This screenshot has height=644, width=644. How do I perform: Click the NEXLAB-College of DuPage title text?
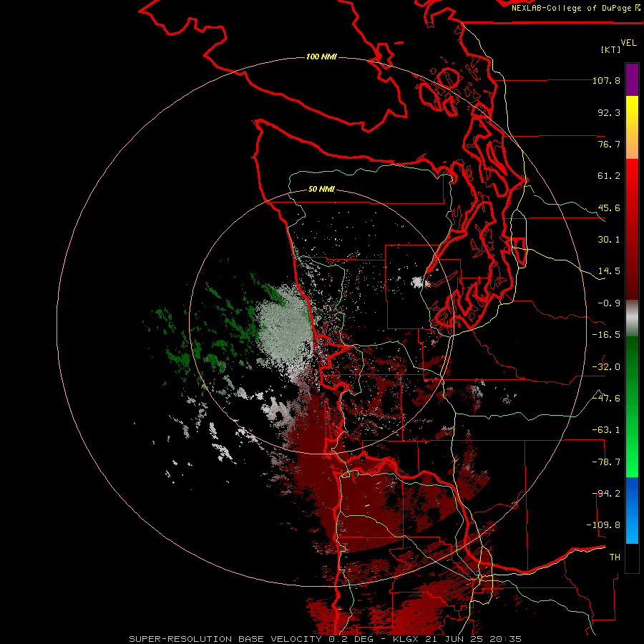pyautogui.click(x=575, y=8)
